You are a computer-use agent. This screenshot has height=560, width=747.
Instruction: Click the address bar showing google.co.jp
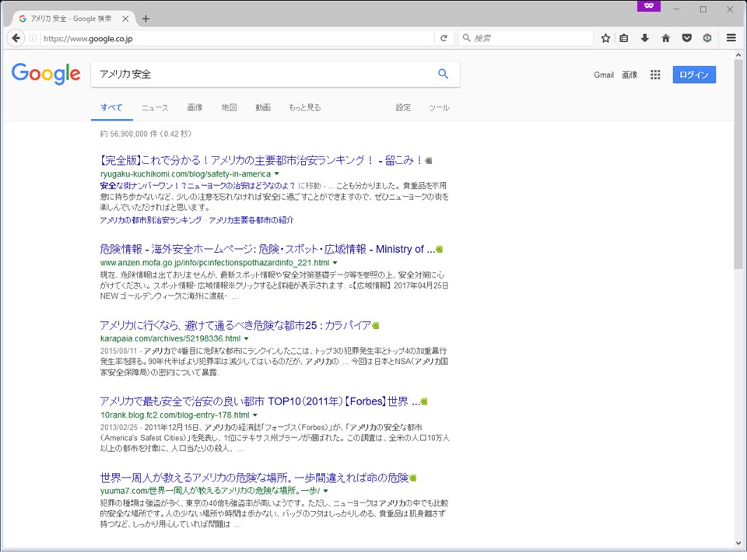pos(237,38)
